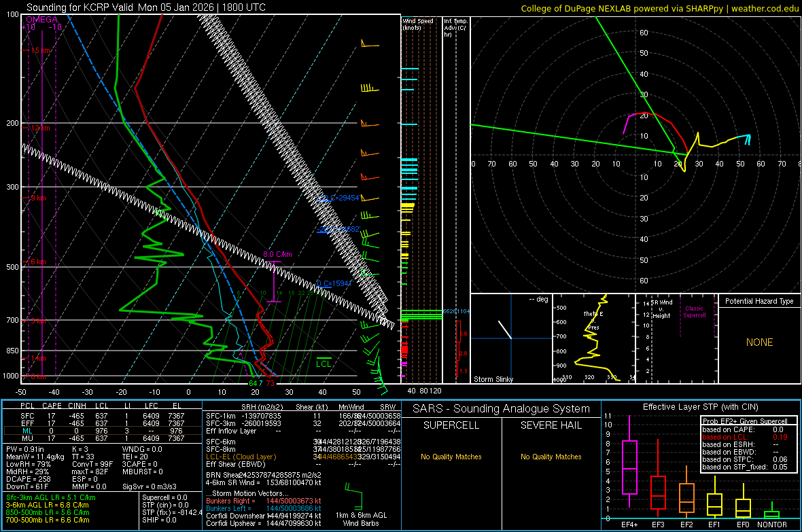
Task: Click the 'Corfidi Downshear' label
Action: point(236,516)
